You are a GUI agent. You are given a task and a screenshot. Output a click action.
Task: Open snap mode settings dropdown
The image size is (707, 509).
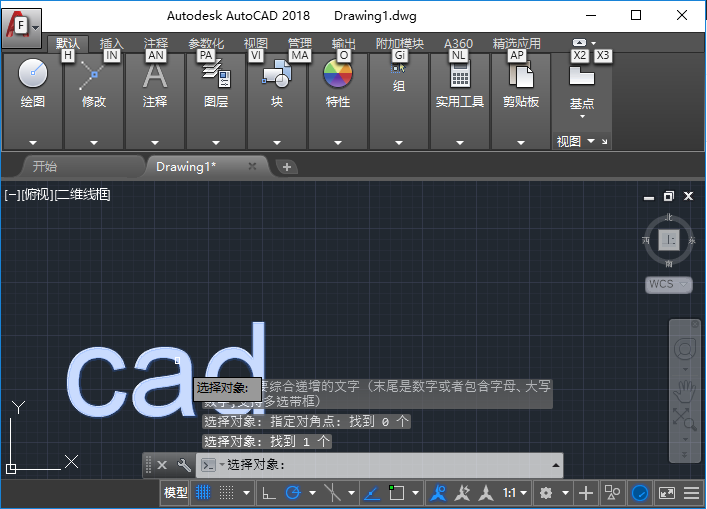(x=246, y=493)
